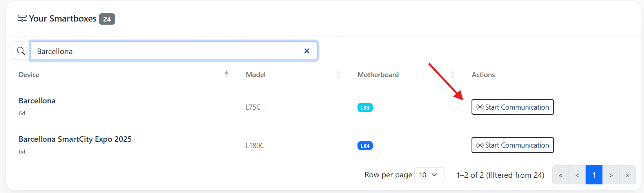Viewport: 644px width, 193px height.
Task: Click the search magnifier icon
Action: click(21, 51)
